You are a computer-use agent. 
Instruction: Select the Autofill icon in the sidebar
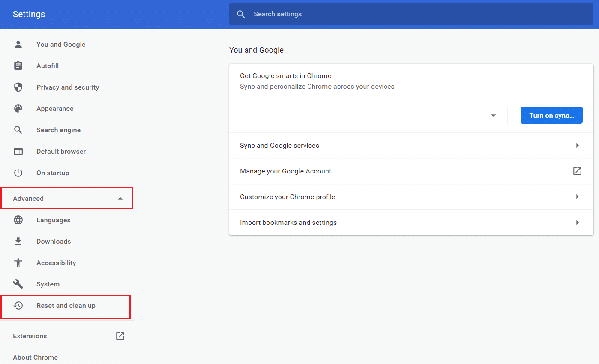click(x=18, y=65)
